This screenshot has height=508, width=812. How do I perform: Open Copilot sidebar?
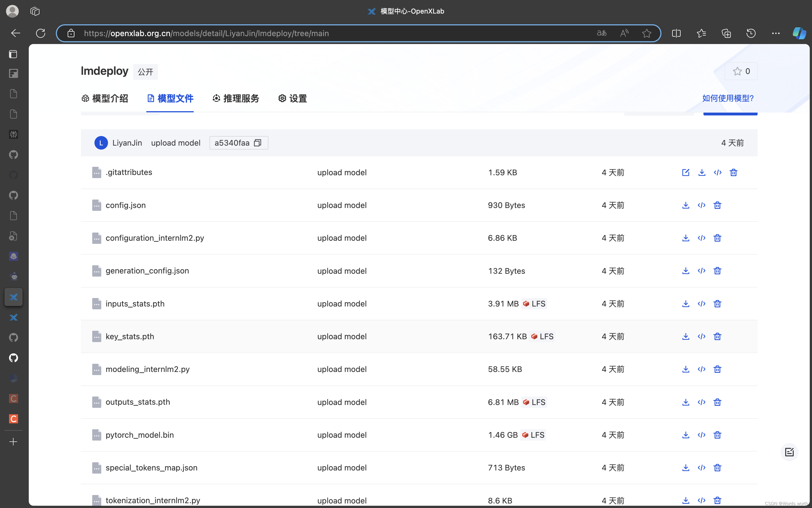pyautogui.click(x=799, y=33)
